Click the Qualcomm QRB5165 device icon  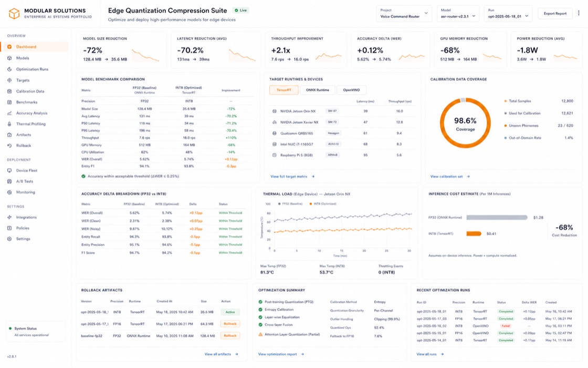(274, 134)
